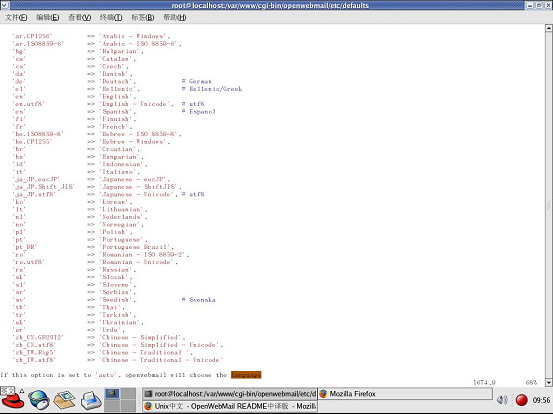The width and height of the screenshot is (553, 414).
Task: Launch the web browser globe icon
Action: click(x=39, y=400)
